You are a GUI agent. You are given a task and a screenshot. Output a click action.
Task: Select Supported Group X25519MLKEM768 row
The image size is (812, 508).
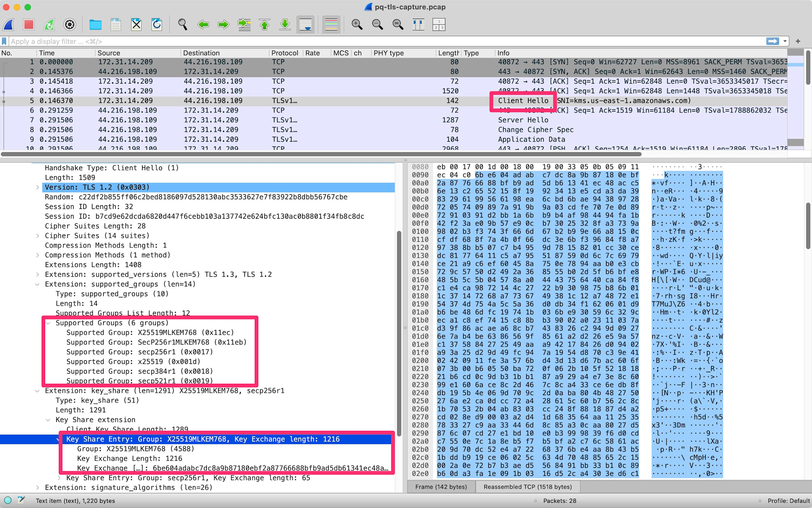tap(197, 333)
